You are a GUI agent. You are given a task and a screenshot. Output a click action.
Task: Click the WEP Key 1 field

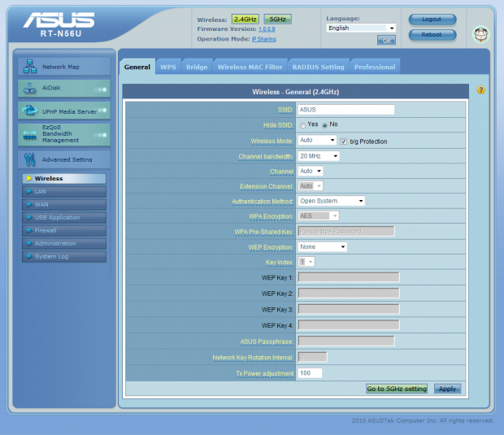[x=349, y=277]
